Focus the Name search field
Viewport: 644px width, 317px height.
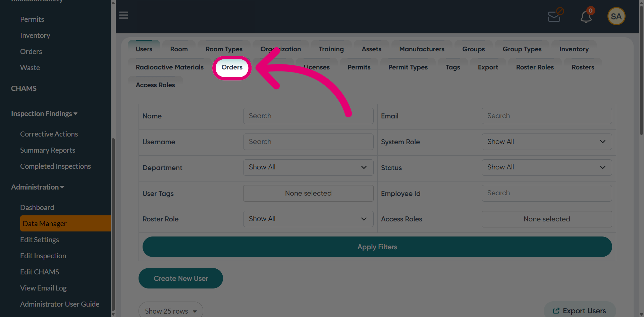[x=308, y=116]
